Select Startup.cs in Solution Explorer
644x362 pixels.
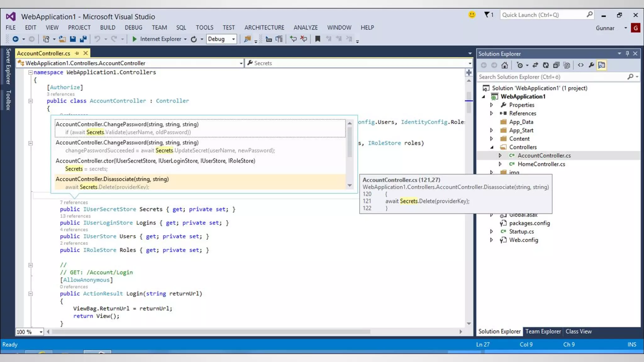click(521, 232)
